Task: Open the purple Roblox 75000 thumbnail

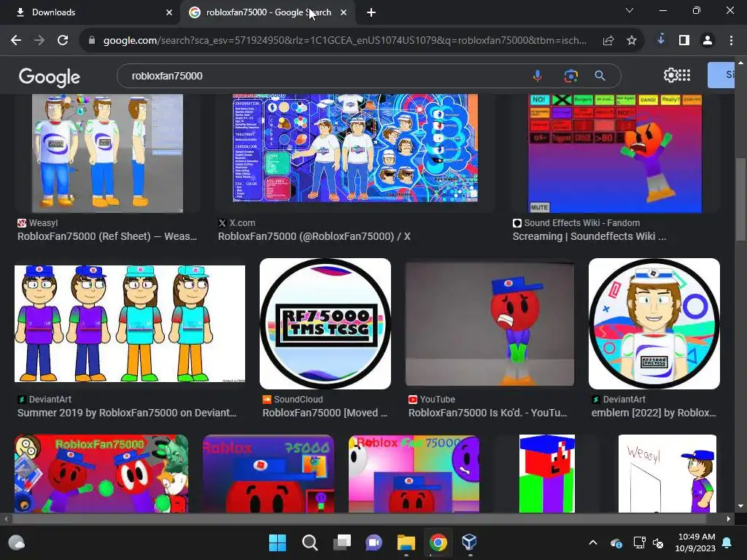Action: click(268, 473)
